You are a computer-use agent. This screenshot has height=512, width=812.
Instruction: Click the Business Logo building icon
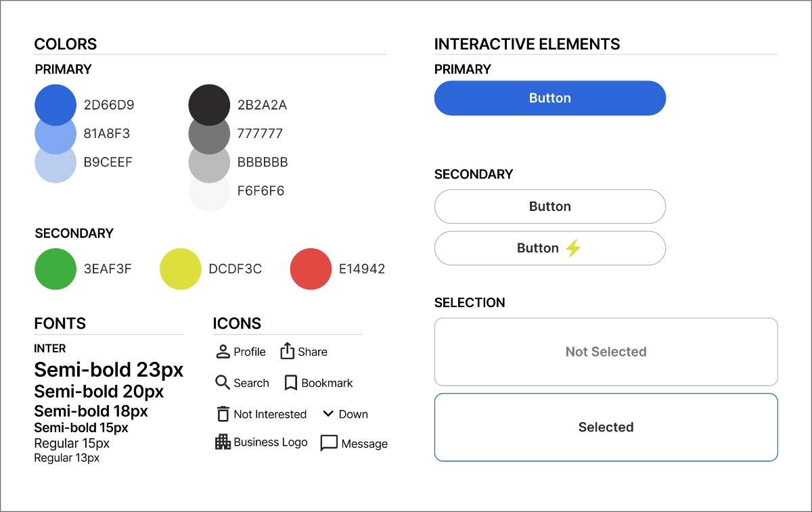(223, 442)
